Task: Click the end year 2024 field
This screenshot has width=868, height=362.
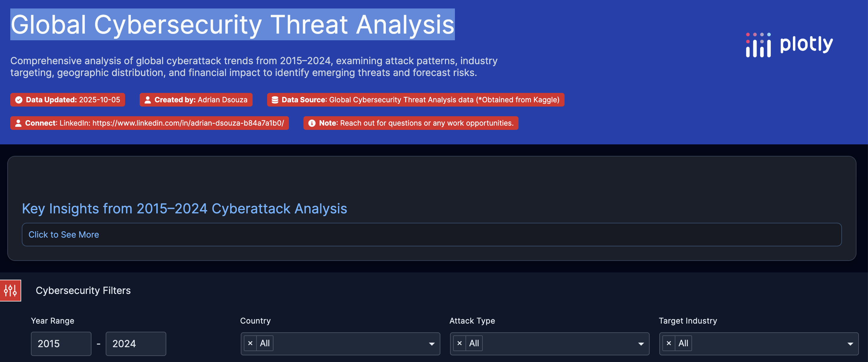Action: [135, 344]
